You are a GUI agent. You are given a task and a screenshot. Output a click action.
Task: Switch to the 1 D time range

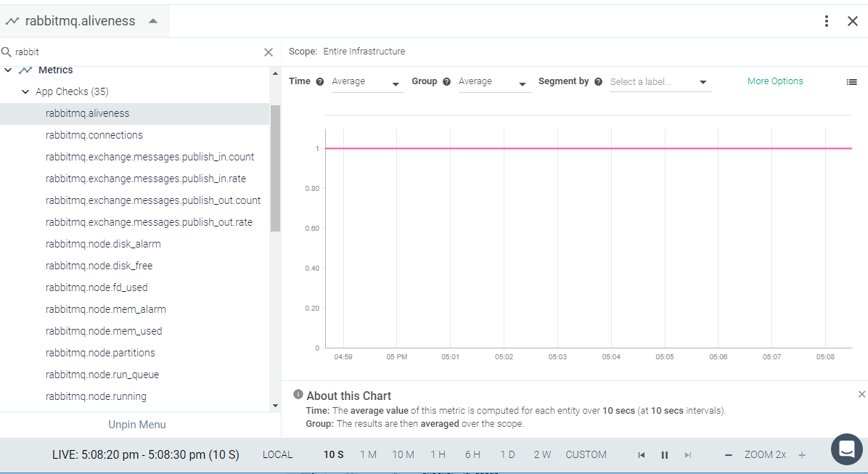[x=507, y=454]
